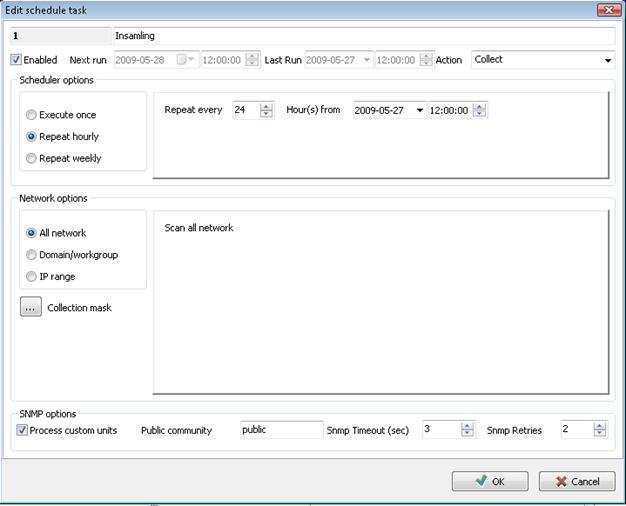The width and height of the screenshot is (626, 506).
Task: Decrease the Snmp Timeout spinner value
Action: coord(467,434)
